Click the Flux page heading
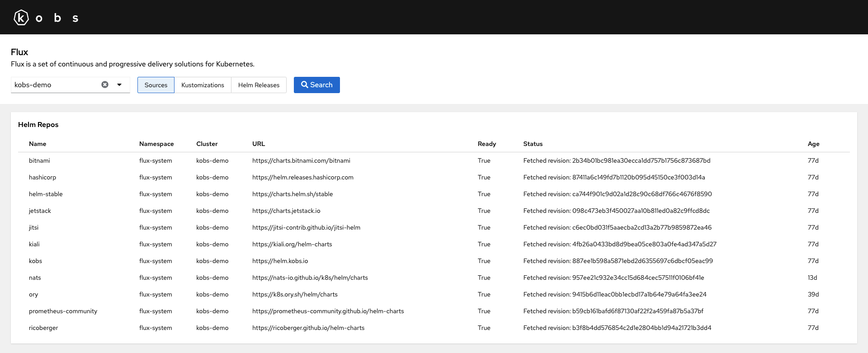The width and height of the screenshot is (868, 353). pos(19,52)
